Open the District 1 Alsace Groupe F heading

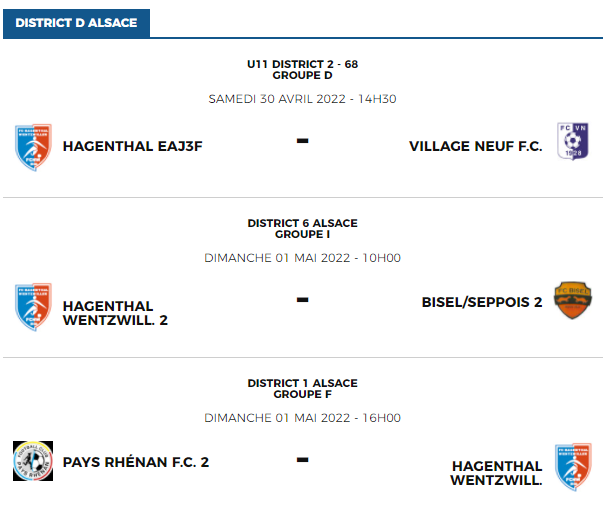tap(302, 388)
